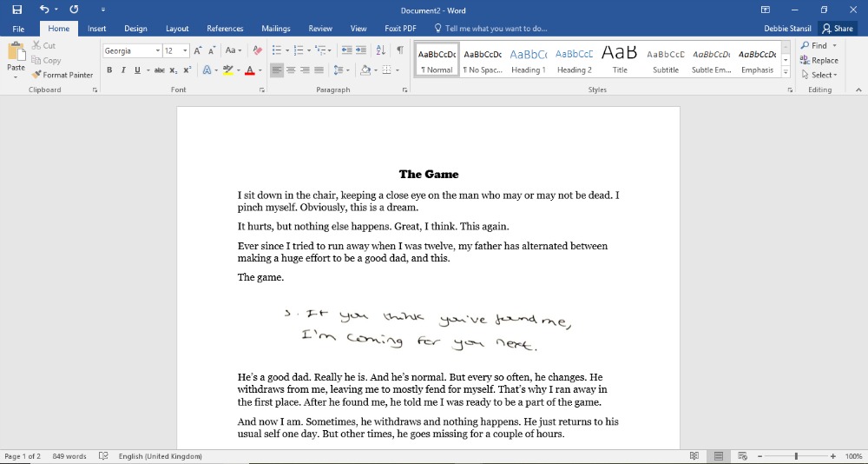Toggle underline formatting

click(137, 70)
